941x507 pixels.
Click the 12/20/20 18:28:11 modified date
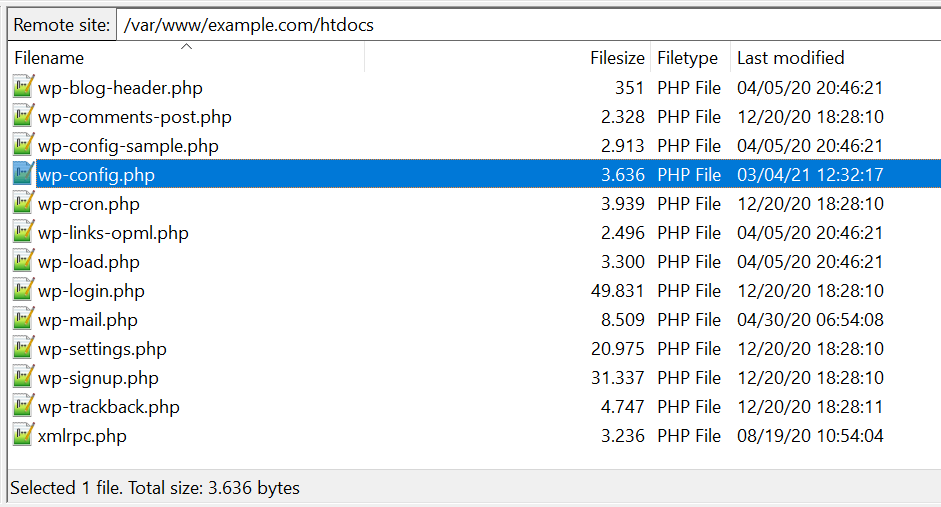click(x=810, y=407)
